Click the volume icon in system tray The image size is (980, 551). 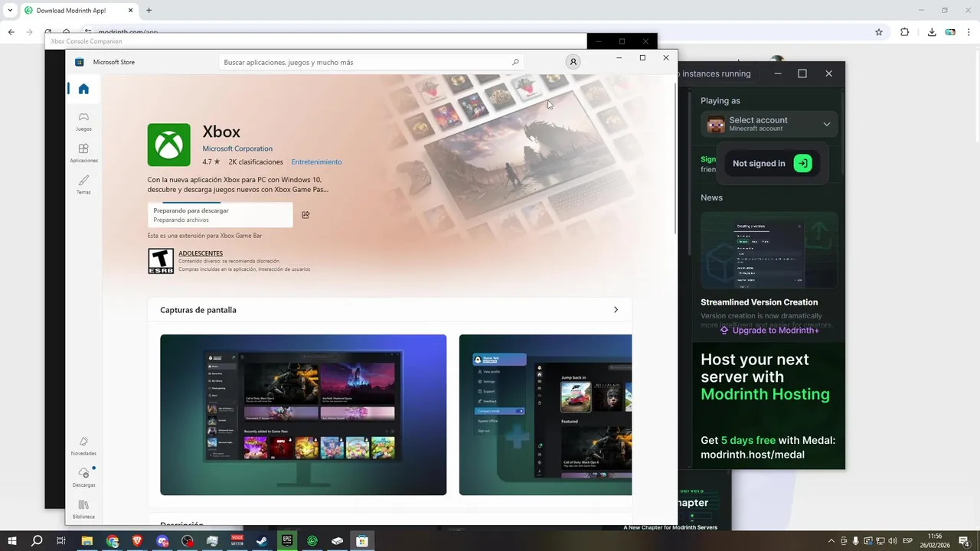pos(893,541)
